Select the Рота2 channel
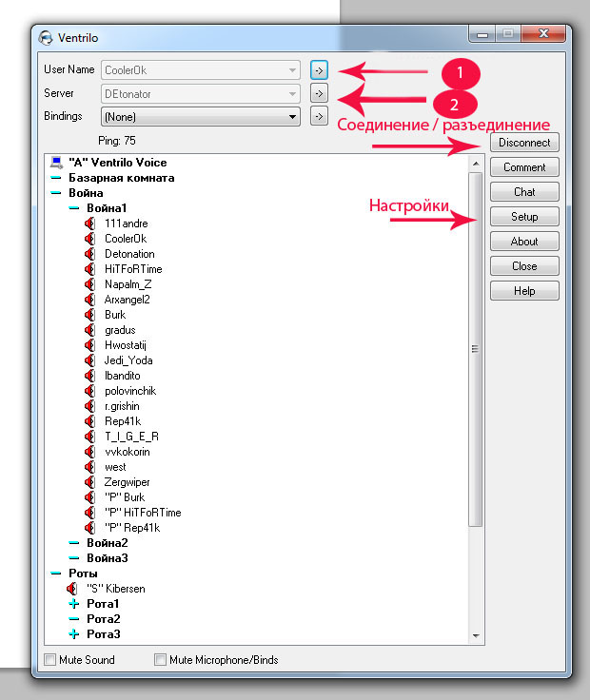Viewport: 590px width, 700px height. click(x=104, y=619)
